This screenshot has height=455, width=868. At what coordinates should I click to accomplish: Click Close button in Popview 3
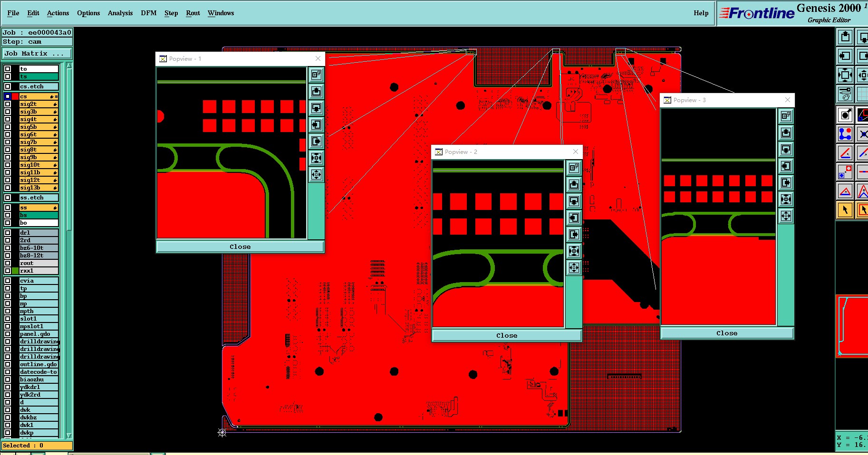(x=727, y=333)
